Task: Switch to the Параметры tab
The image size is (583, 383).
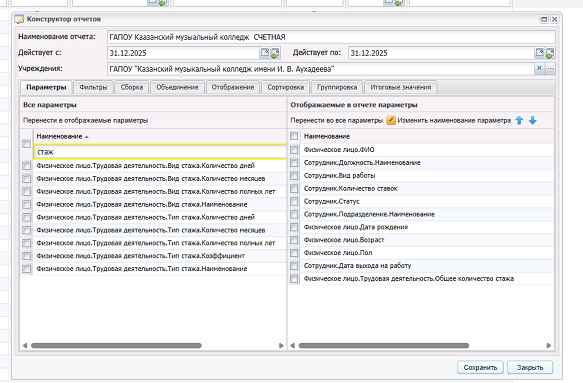Action: (x=46, y=87)
